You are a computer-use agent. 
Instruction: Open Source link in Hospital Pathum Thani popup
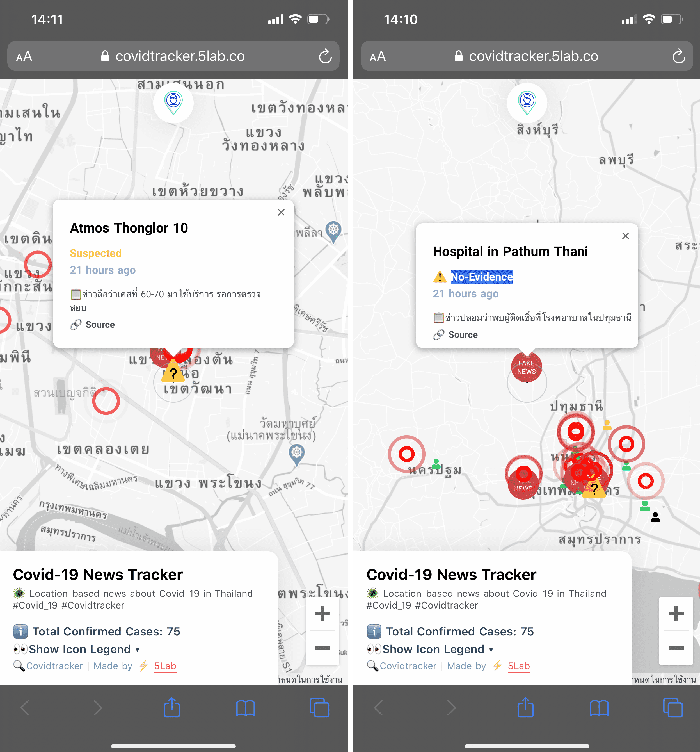point(463,335)
